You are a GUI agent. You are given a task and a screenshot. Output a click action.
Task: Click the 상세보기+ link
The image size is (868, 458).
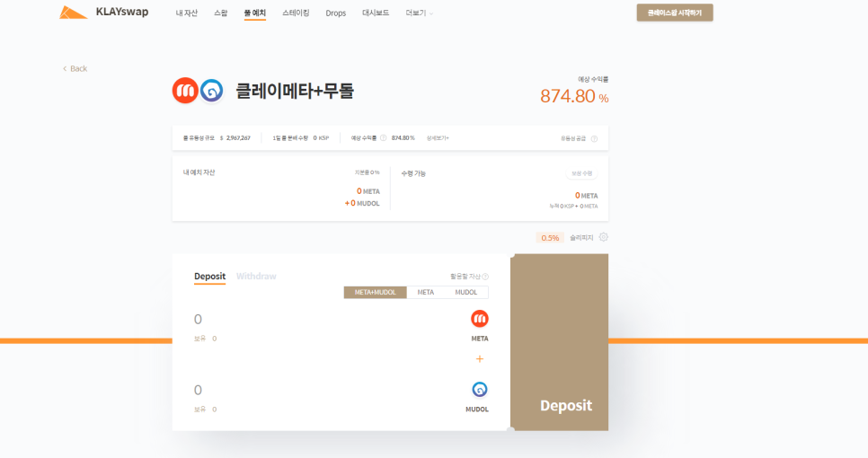pyautogui.click(x=438, y=137)
